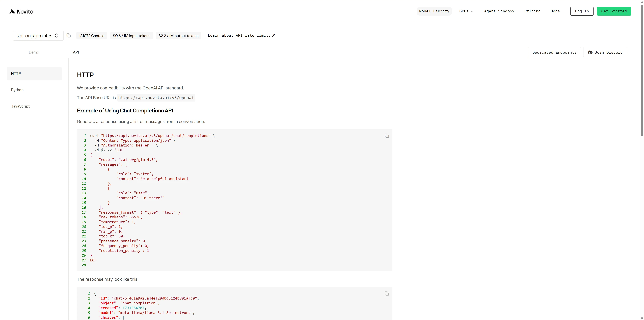Click the "model": "zai-org/glm-4.5" code line
The width and height of the screenshot is (644, 320).
128,160
